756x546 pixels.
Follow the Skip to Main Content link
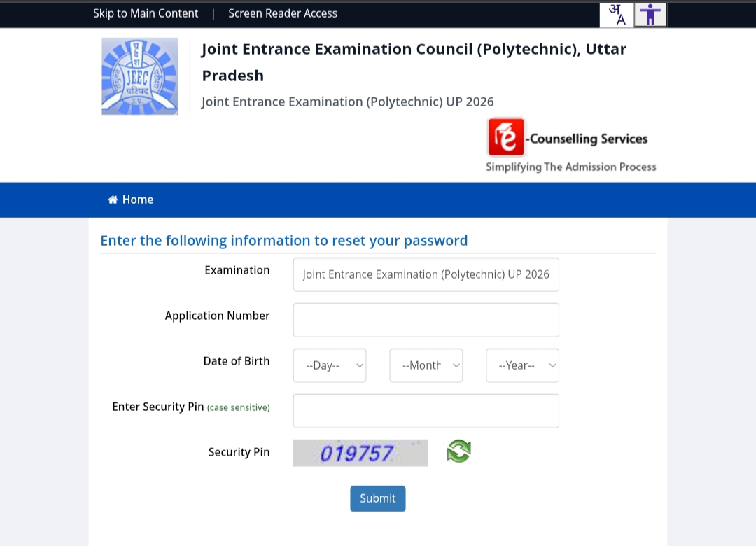pyautogui.click(x=146, y=13)
